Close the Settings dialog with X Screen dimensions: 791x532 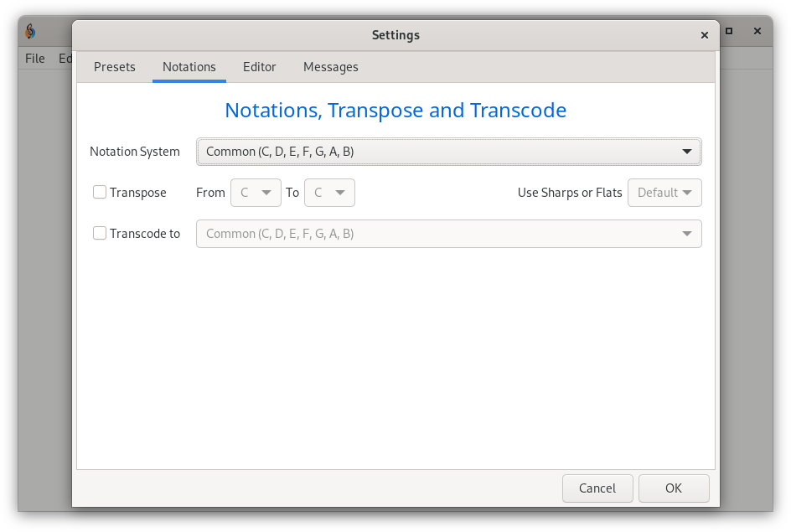point(704,35)
